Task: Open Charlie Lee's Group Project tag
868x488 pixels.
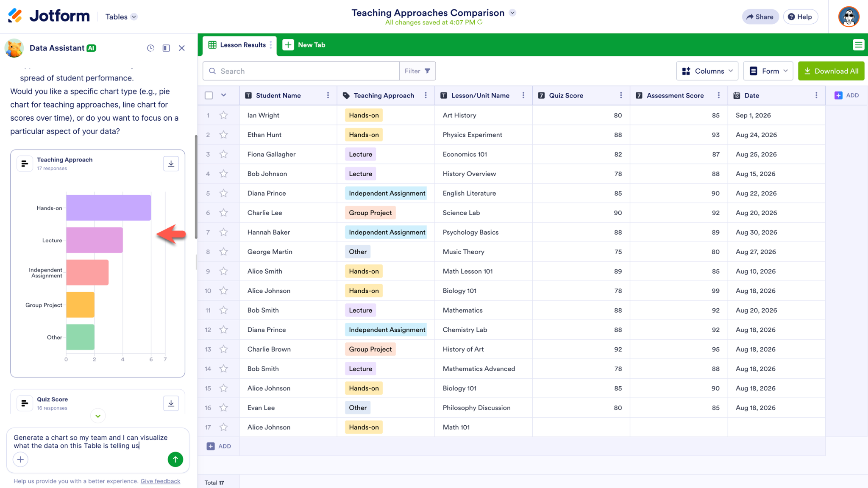Action: pyautogui.click(x=370, y=213)
